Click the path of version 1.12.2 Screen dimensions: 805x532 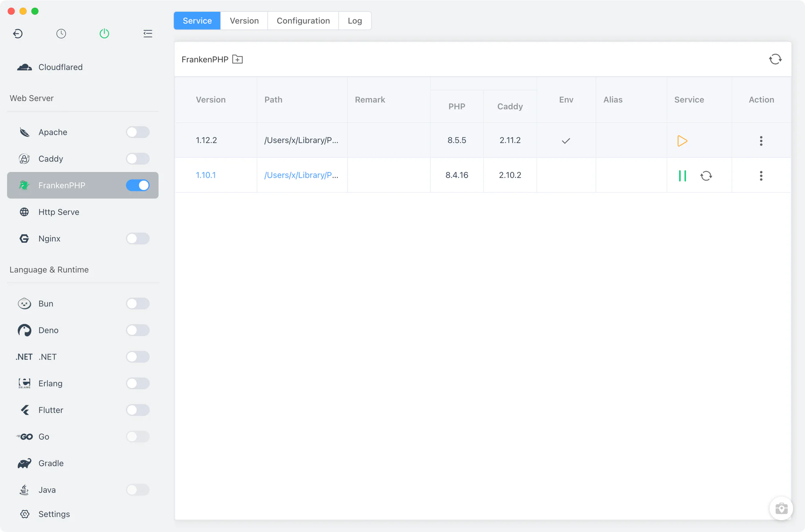301,140
